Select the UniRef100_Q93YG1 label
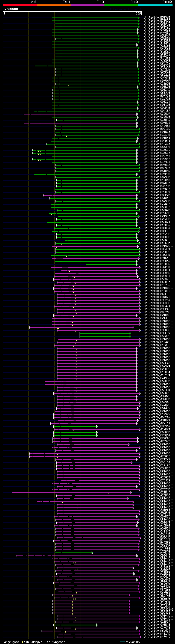The image size is (175, 644). (157, 66)
